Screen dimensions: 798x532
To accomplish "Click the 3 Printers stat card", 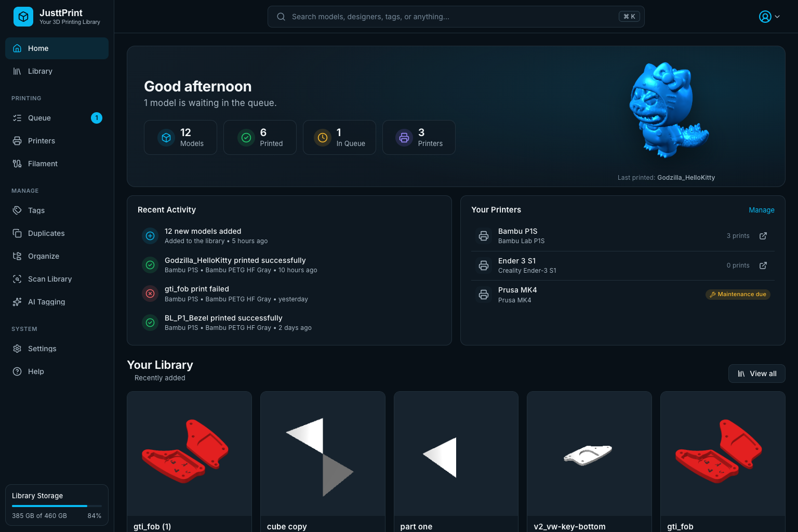I will tap(419, 138).
